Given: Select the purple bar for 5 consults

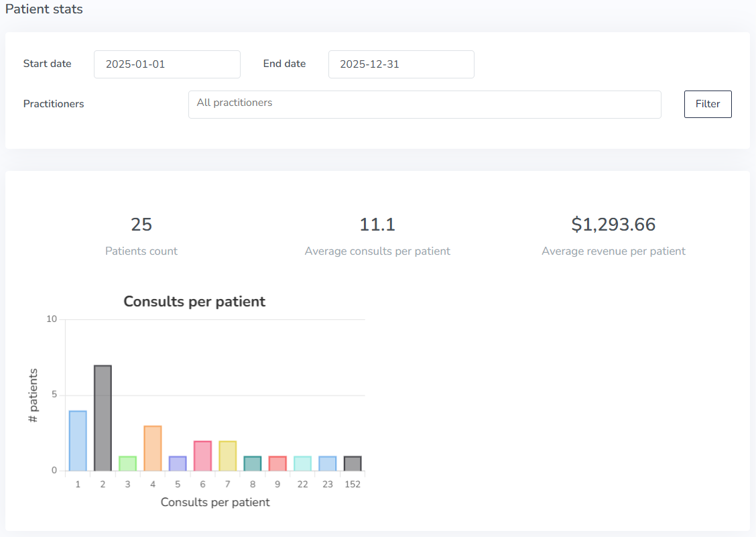Looking at the screenshot, I should (178, 464).
